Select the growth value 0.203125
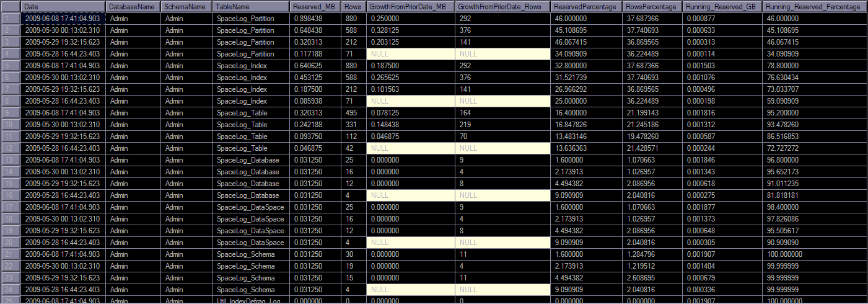868x304 pixels. [x=410, y=42]
